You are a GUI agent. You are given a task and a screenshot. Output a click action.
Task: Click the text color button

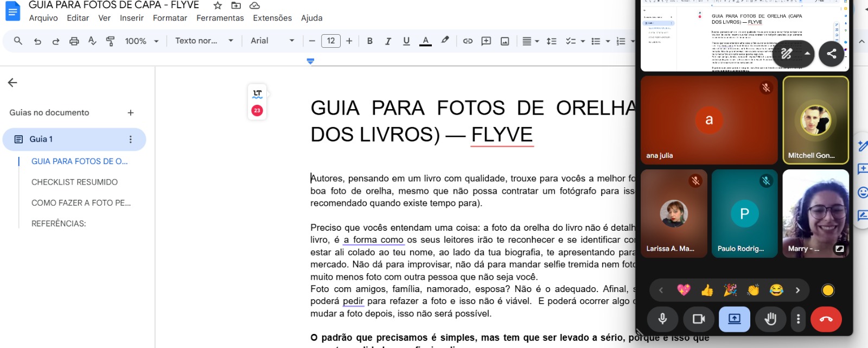pyautogui.click(x=425, y=41)
